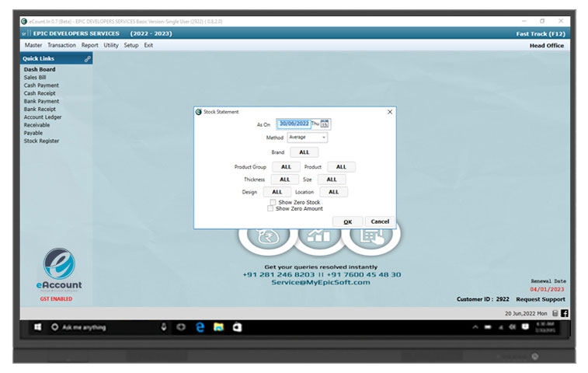Click the taskbar clock

click(x=545, y=327)
